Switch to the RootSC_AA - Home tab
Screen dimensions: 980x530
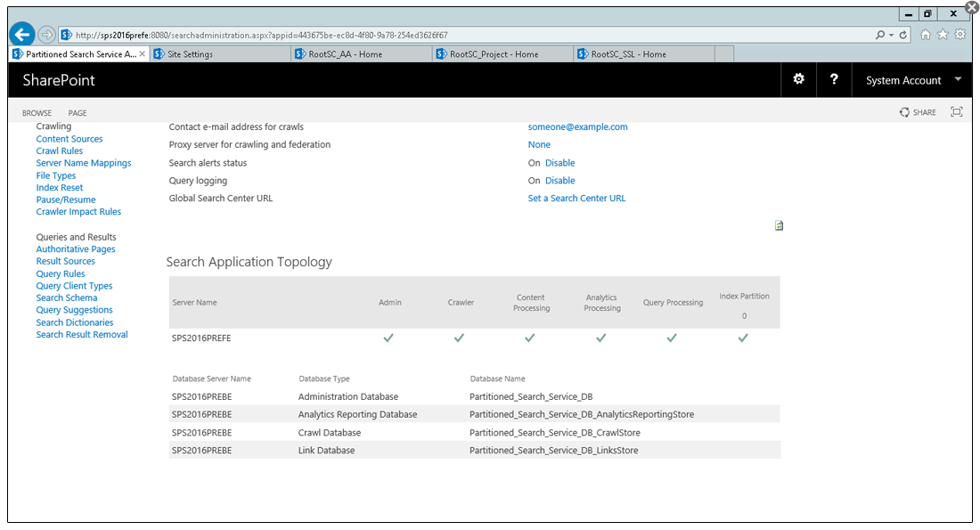tap(362, 54)
